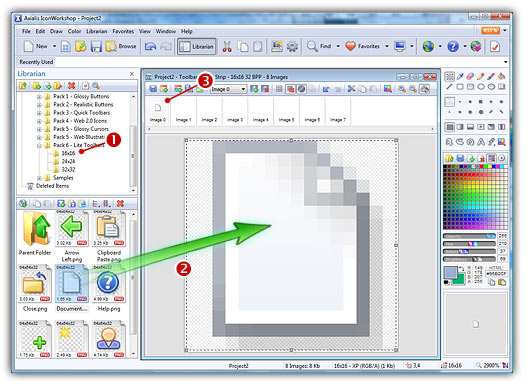Click the settings gear icon in toolbar
Viewport: 530px width, 386px height.
tap(292, 46)
